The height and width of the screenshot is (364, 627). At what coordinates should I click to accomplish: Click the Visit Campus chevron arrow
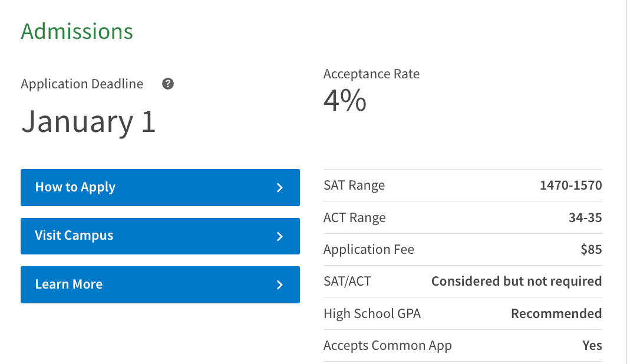[280, 237]
